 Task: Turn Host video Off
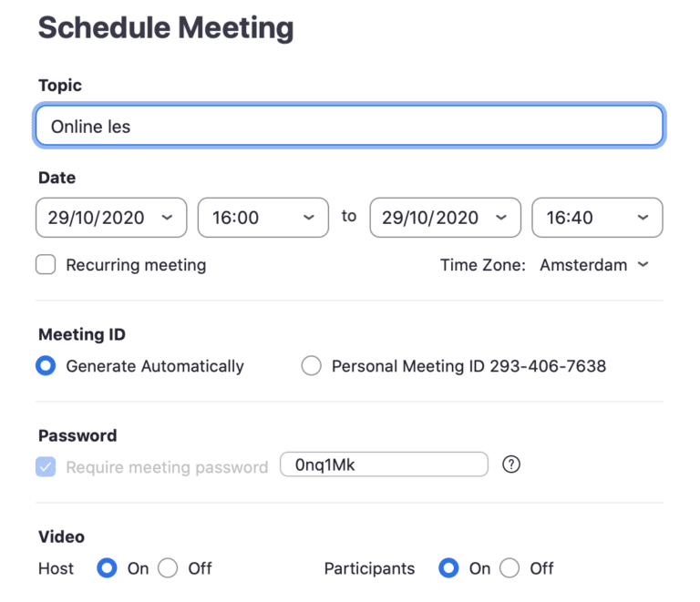(x=168, y=568)
